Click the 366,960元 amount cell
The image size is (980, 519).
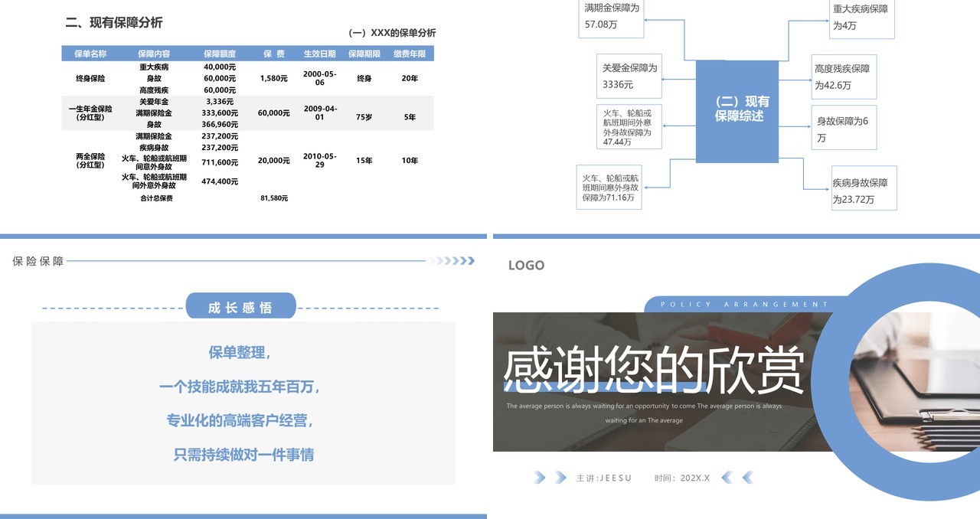point(220,124)
